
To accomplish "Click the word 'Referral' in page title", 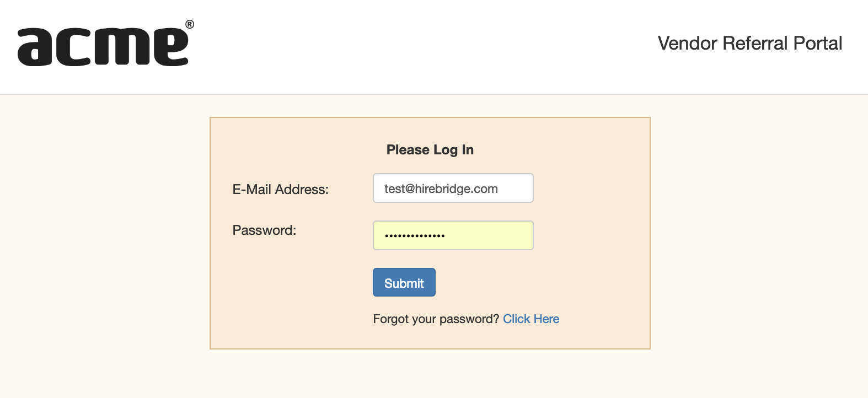I will click(x=755, y=43).
